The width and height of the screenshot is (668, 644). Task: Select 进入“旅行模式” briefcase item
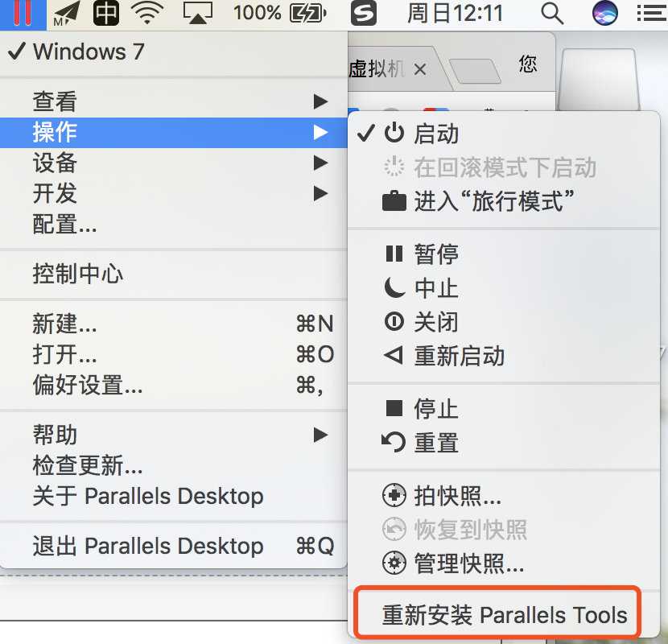click(x=504, y=200)
